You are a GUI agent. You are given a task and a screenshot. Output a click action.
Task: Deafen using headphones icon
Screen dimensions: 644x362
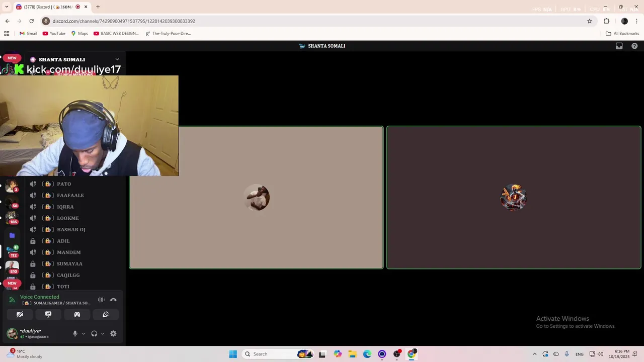(94, 333)
